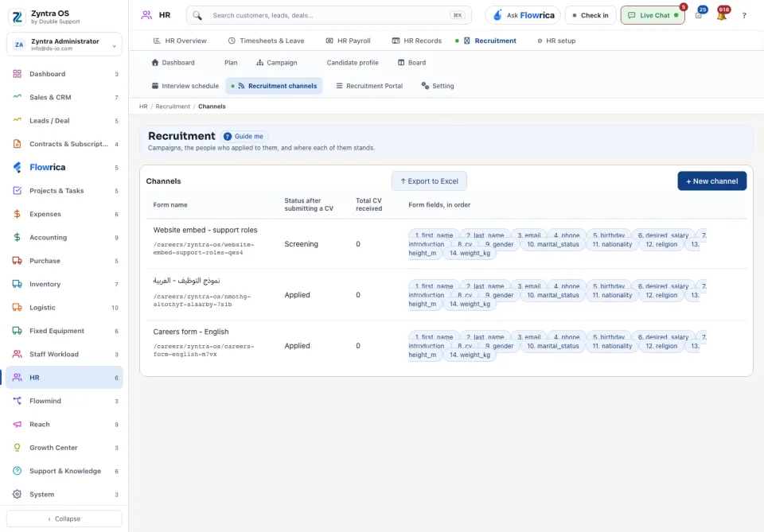Open the Flowmind module
The image size is (764, 532).
pos(64,401)
